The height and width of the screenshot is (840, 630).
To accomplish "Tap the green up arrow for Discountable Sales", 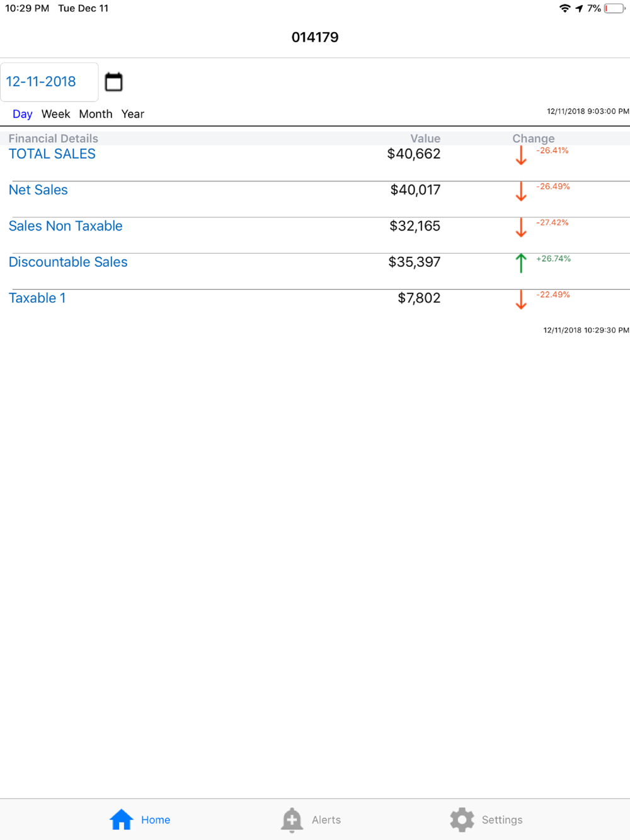I will click(x=521, y=263).
